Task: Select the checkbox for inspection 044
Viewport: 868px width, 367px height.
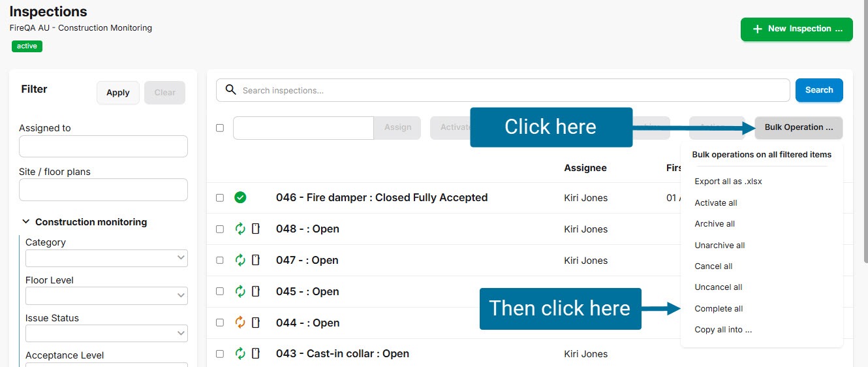Action: tap(220, 323)
